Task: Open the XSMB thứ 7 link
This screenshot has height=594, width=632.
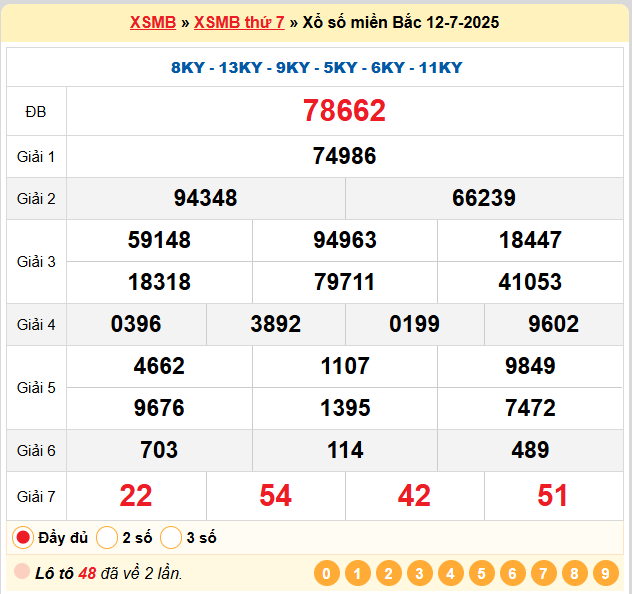Action: click(239, 23)
